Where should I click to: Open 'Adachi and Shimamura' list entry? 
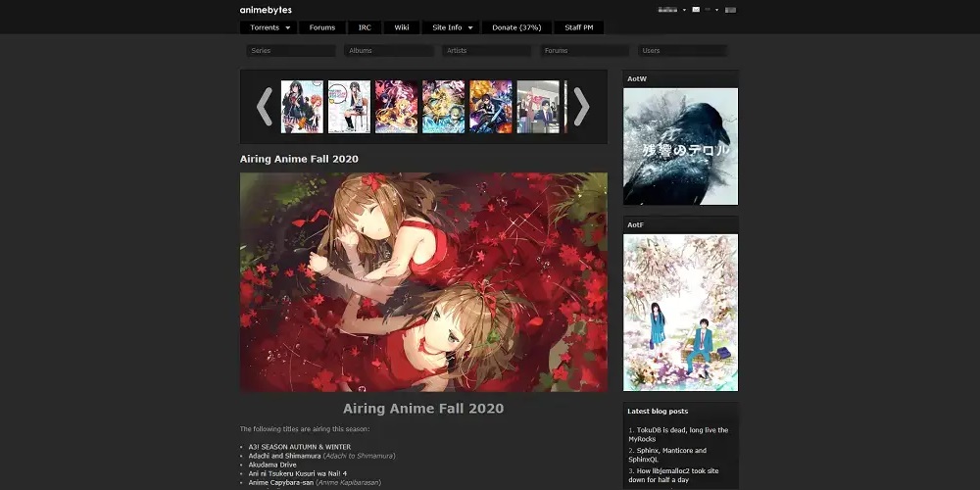(284, 456)
